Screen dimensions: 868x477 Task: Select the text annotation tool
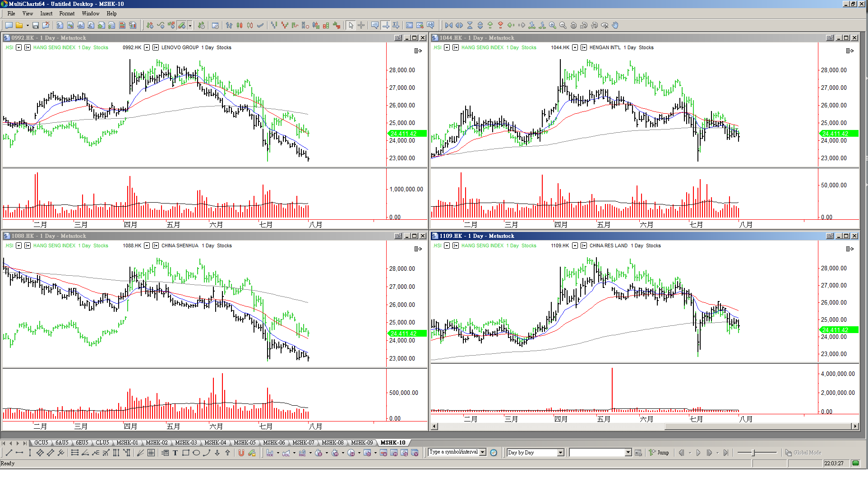pyautogui.click(x=175, y=453)
